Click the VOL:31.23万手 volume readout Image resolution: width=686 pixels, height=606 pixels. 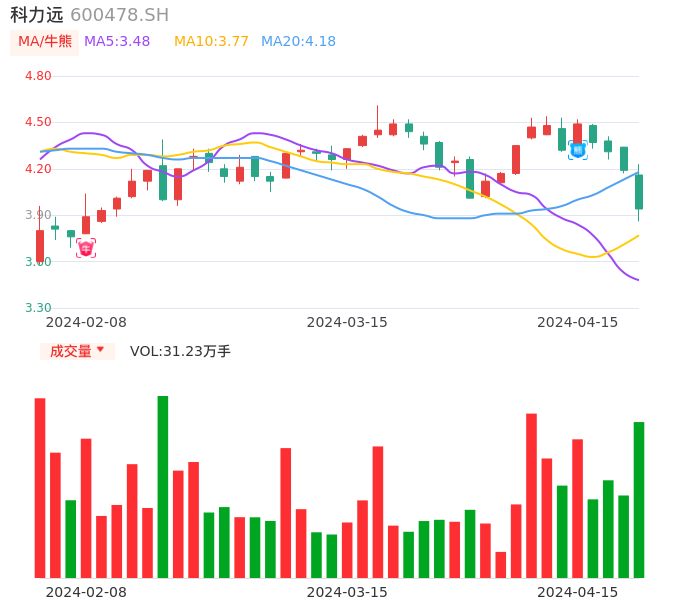coord(180,351)
